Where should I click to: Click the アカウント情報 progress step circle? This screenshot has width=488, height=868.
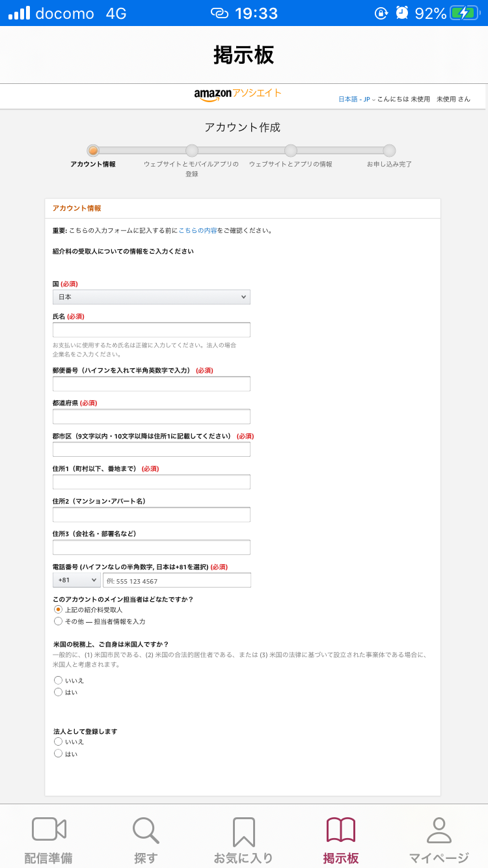tap(93, 150)
